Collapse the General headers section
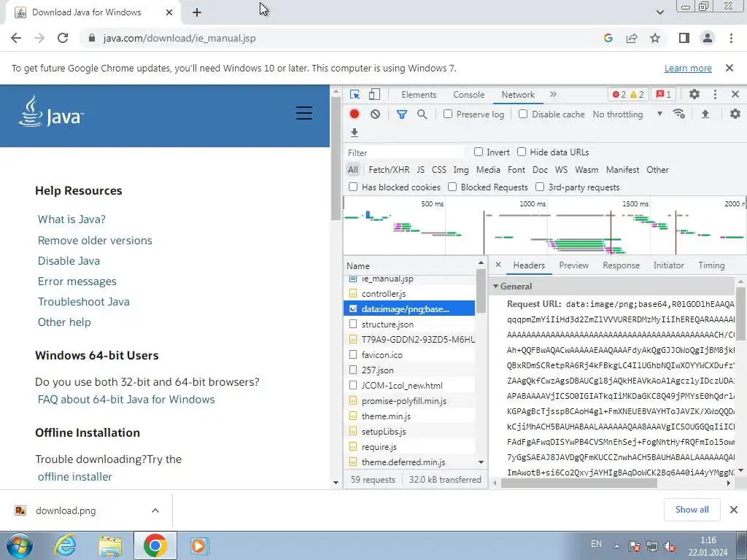Viewport: 747px width, 560px height. (495, 286)
